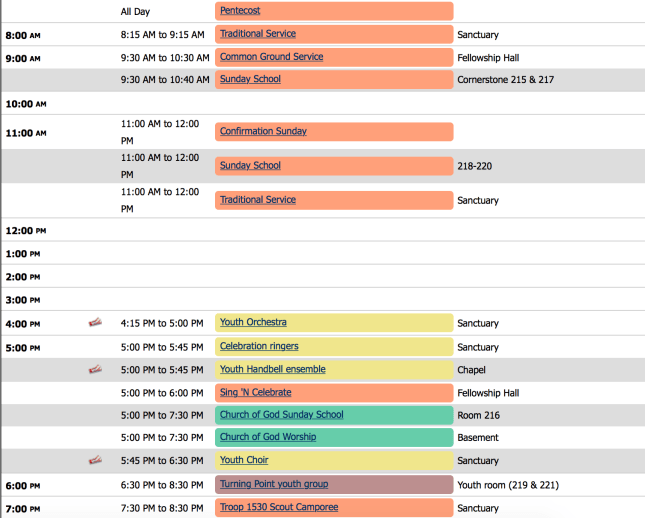
Task: Click the 12:00 PM time slot label
Action: (x=26, y=231)
